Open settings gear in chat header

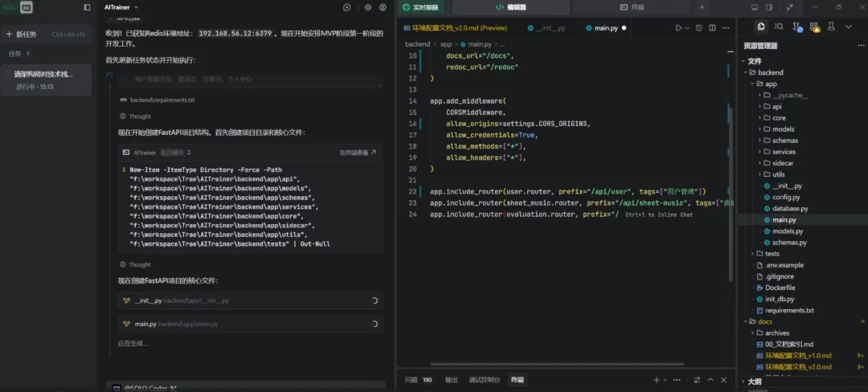click(368, 7)
